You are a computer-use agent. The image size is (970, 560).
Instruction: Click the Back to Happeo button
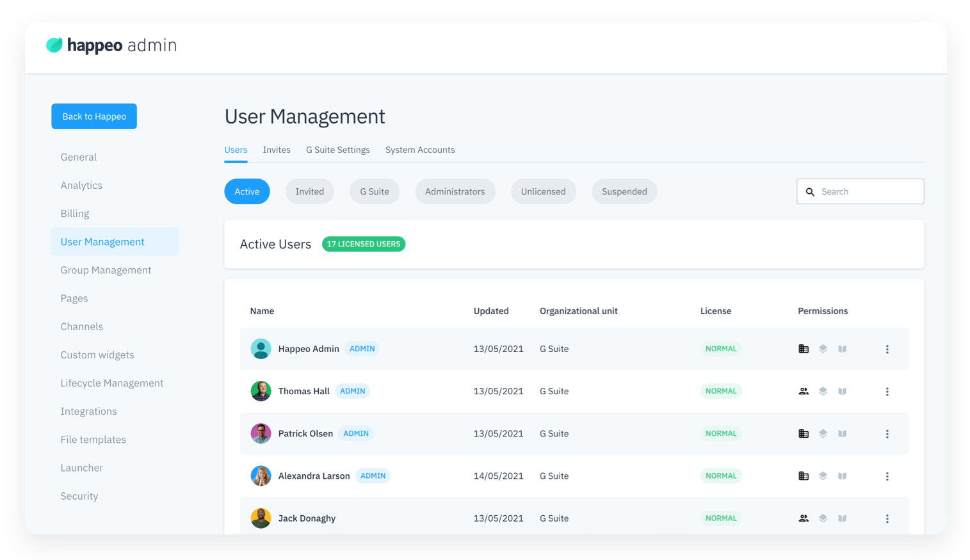click(94, 116)
